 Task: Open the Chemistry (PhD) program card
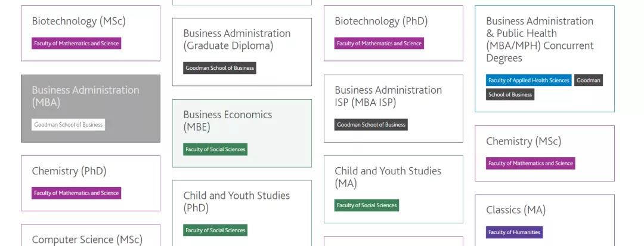click(x=91, y=183)
